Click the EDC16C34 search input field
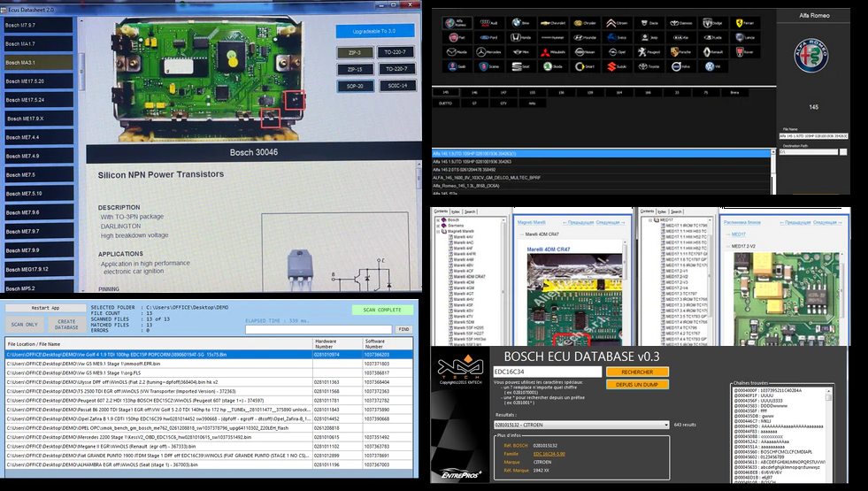The height and width of the screenshot is (491, 868). pos(546,372)
